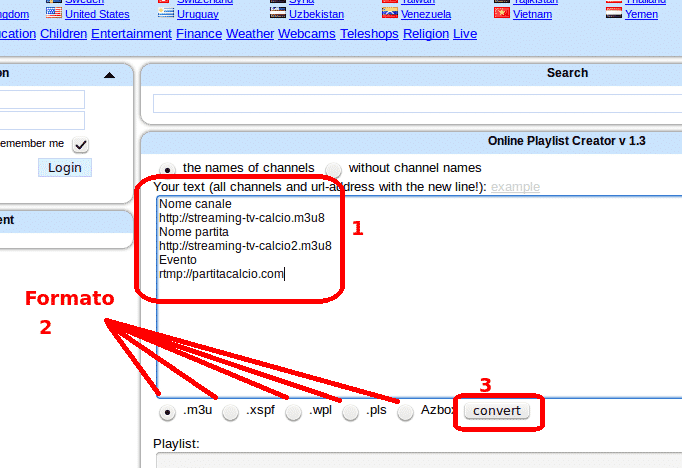Click the Uruguay flag icon
682x468 pixels.
tap(165, 14)
